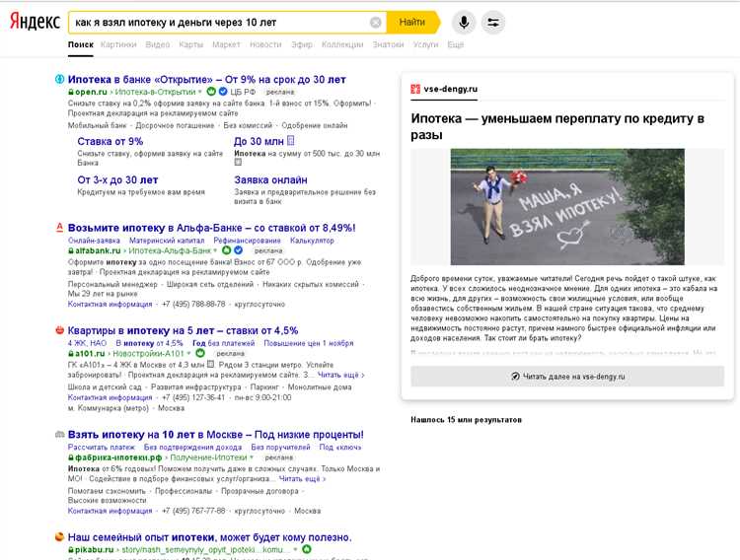Click the blue verified checkmark on open.ru line
This screenshot has width=740, height=560.
click(223, 91)
